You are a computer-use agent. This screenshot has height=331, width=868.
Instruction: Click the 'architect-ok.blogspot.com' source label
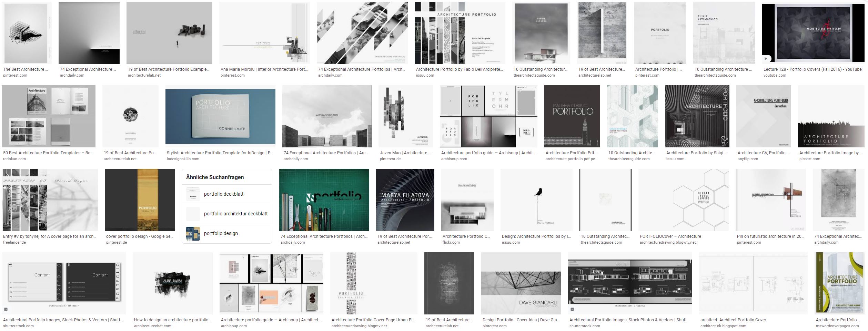coord(723,326)
